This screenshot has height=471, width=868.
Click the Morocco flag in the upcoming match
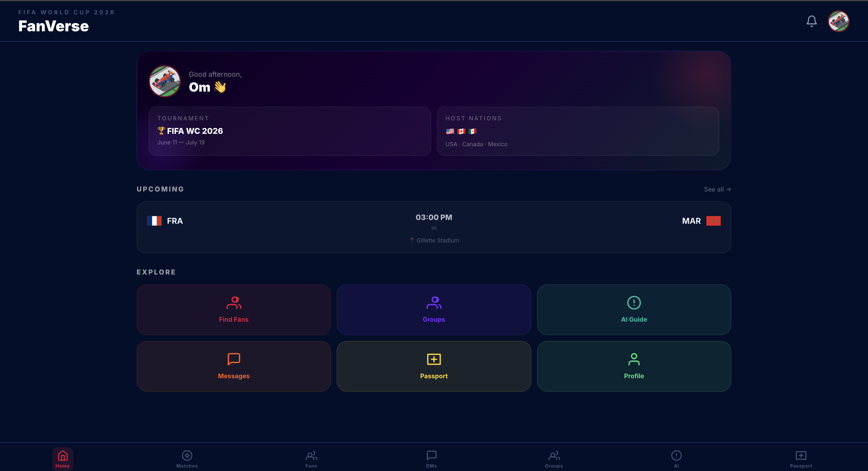pos(713,221)
